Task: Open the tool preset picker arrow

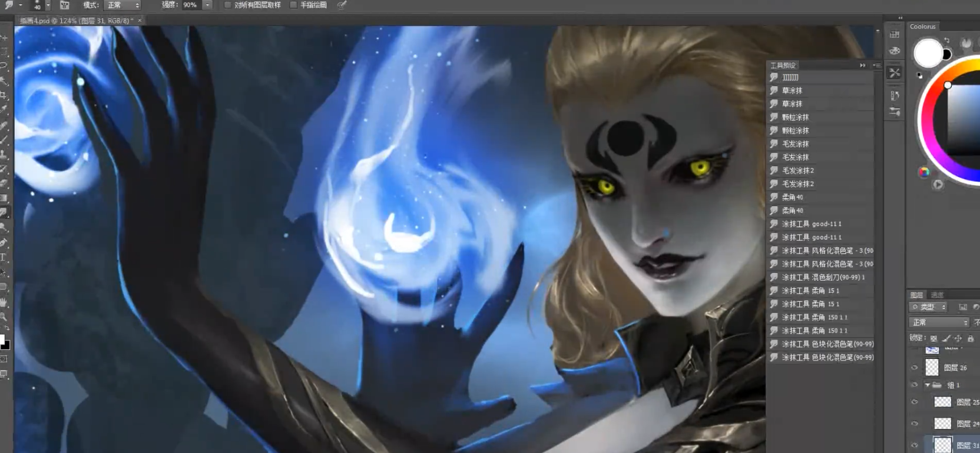Action: pos(20,5)
